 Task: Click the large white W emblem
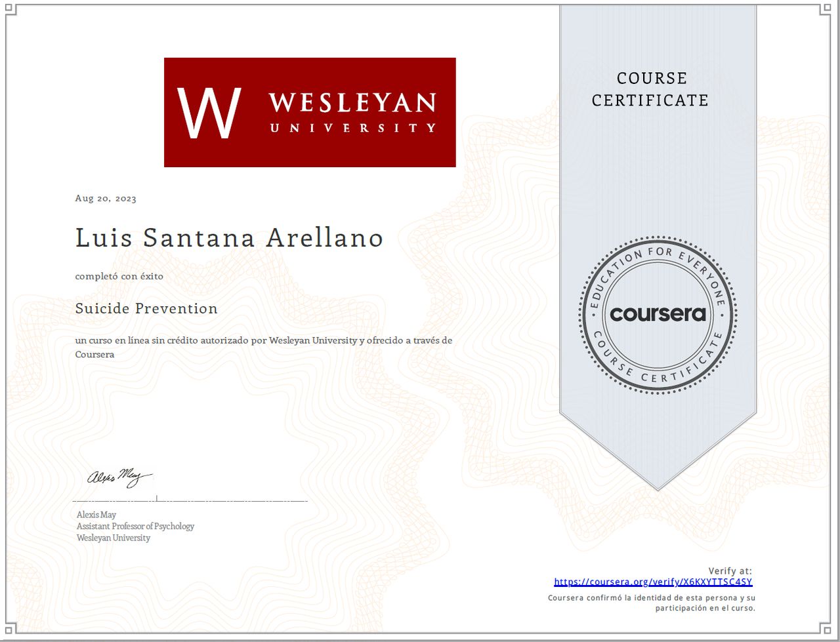(209, 113)
